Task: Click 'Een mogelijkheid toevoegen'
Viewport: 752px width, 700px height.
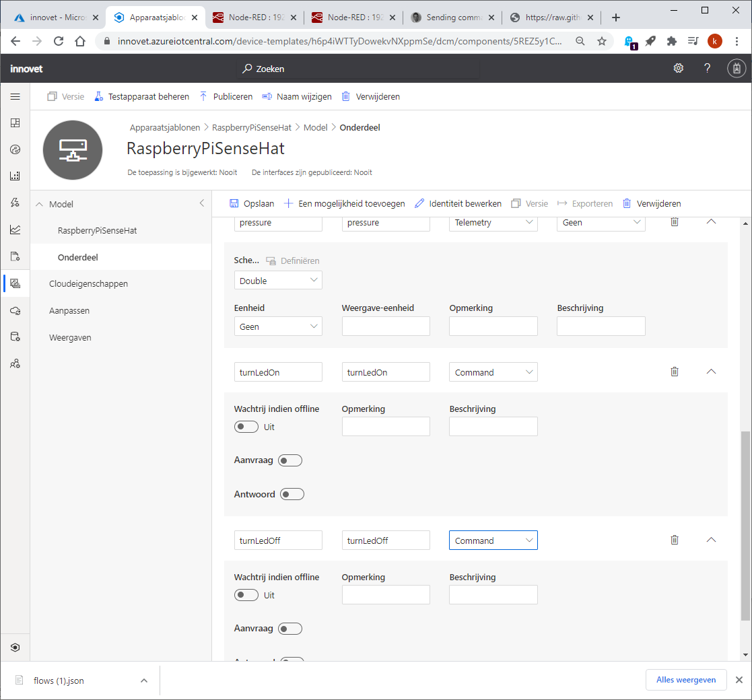Action: click(344, 204)
